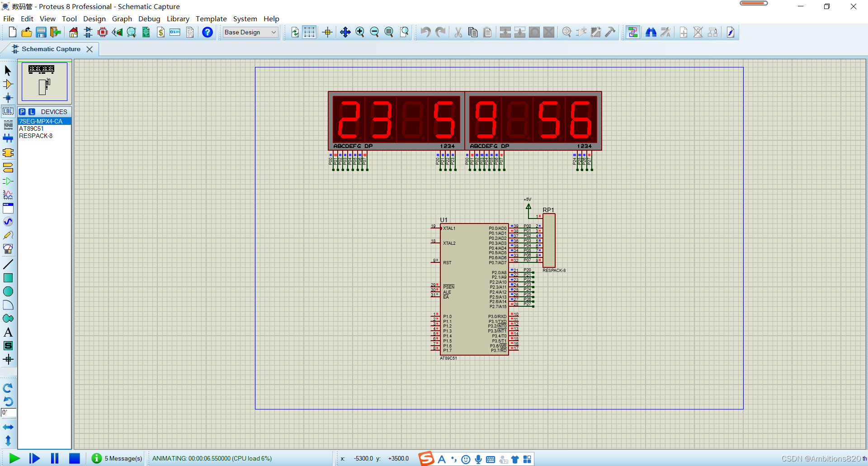Image resolution: width=868 pixels, height=466 pixels.
Task: Open project folder icon
Action: point(27,32)
